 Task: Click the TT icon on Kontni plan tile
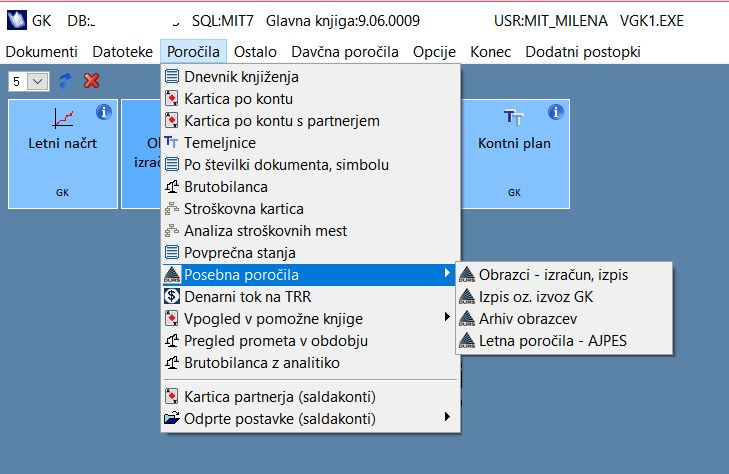coord(514,117)
